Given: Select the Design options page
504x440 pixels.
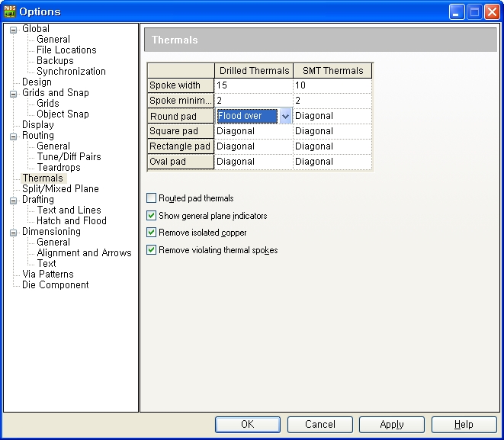Looking at the screenshot, I should (x=37, y=82).
